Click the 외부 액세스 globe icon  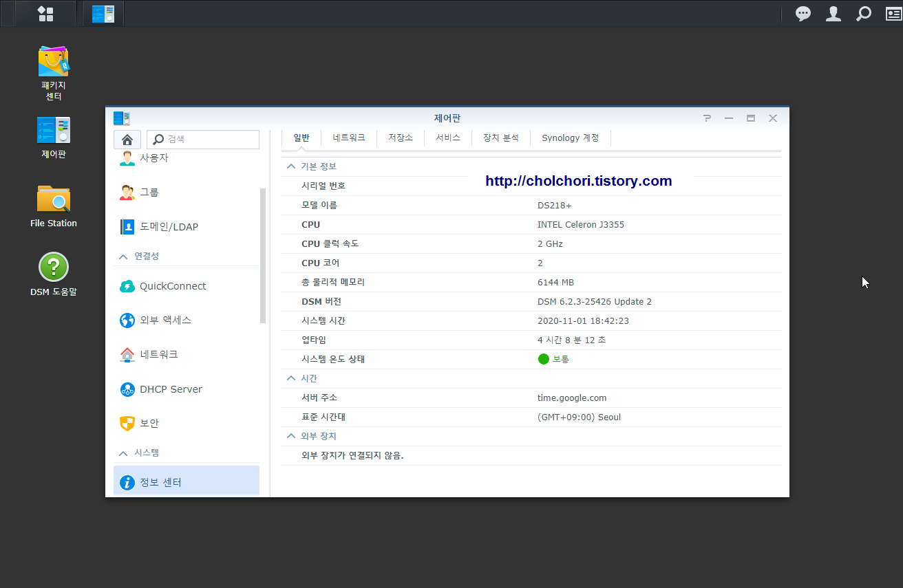[x=127, y=320]
